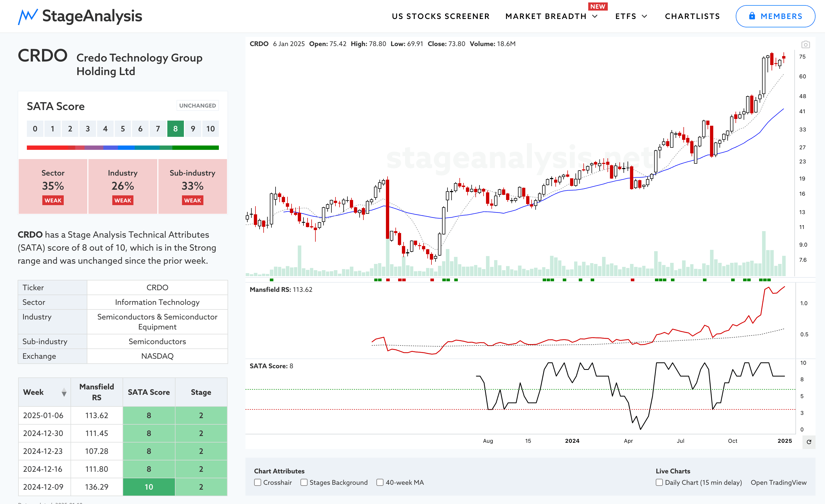Click the UNCHANGED badge

pyautogui.click(x=197, y=106)
